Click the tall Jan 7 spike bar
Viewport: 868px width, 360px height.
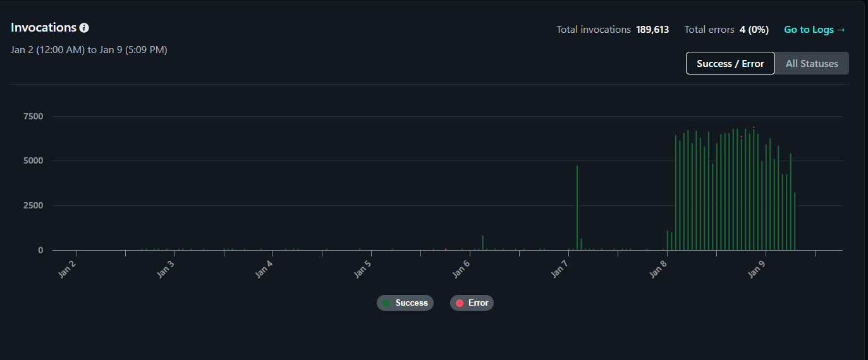pyautogui.click(x=577, y=208)
